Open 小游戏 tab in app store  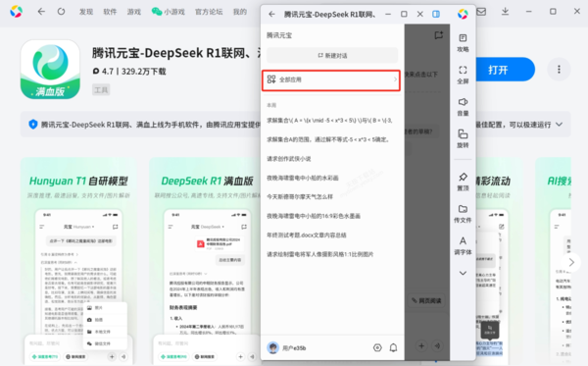(168, 12)
